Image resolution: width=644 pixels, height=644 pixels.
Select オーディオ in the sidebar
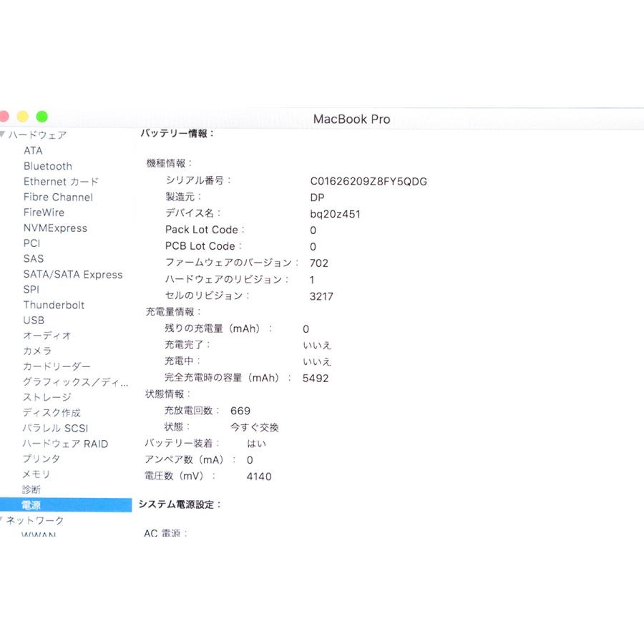47,336
